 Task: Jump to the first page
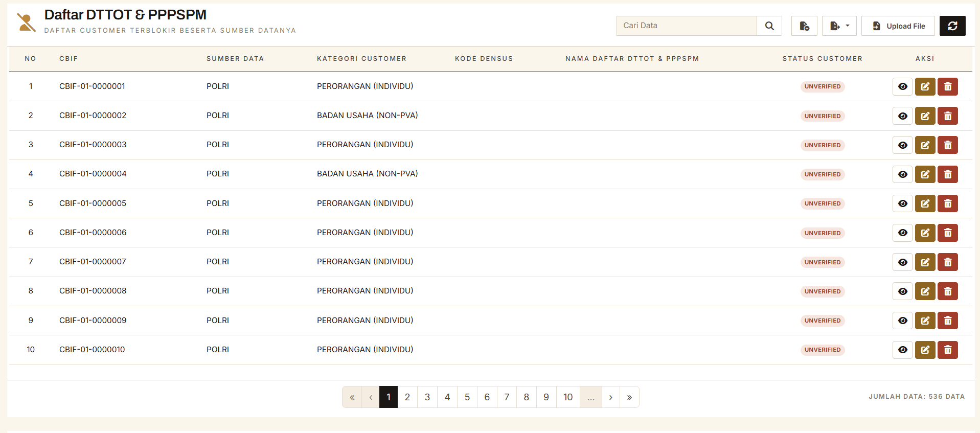coord(352,397)
